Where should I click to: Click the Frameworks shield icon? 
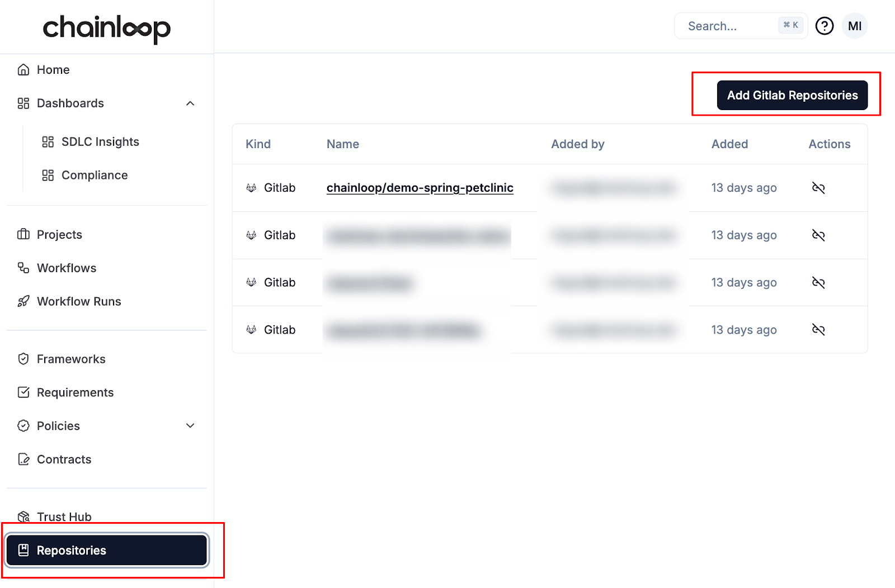click(x=23, y=359)
